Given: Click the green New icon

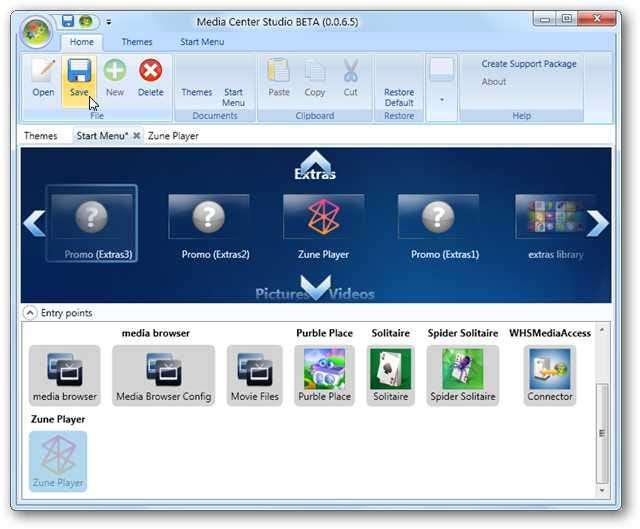Looking at the screenshot, I should (x=115, y=78).
